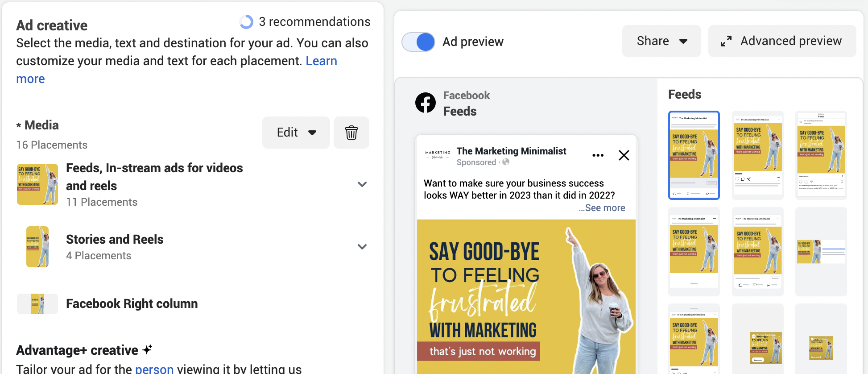
Task: Select first Feeds thumbnail in third row
Action: 694,339
